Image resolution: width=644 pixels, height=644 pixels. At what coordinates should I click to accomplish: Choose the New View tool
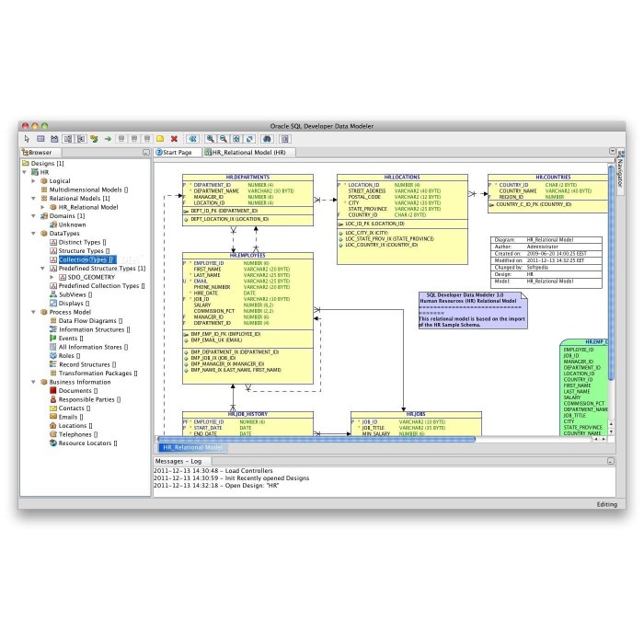[x=54, y=139]
